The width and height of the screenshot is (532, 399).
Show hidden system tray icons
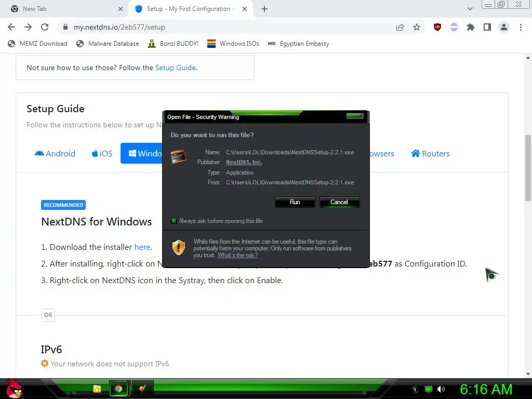pos(415,390)
